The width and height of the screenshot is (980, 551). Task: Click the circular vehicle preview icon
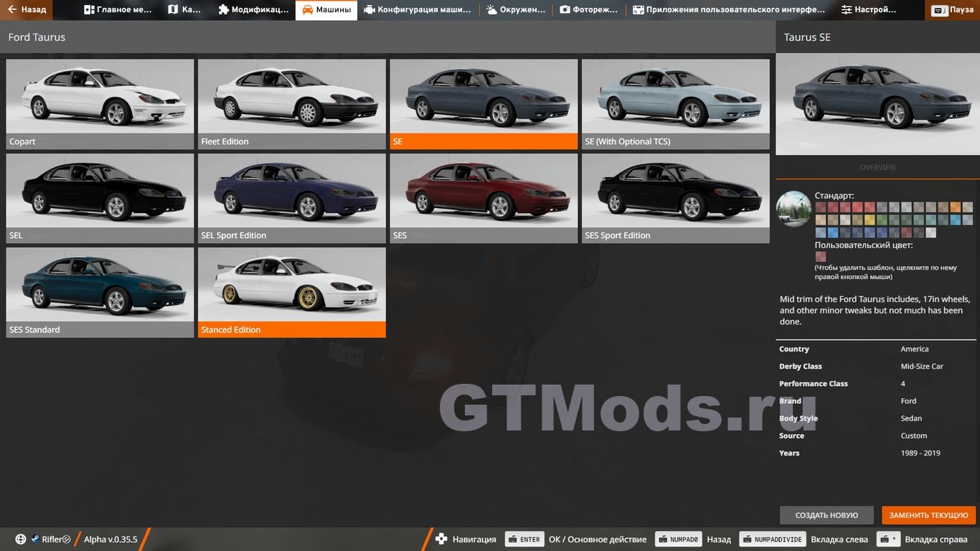pyautogui.click(x=793, y=209)
